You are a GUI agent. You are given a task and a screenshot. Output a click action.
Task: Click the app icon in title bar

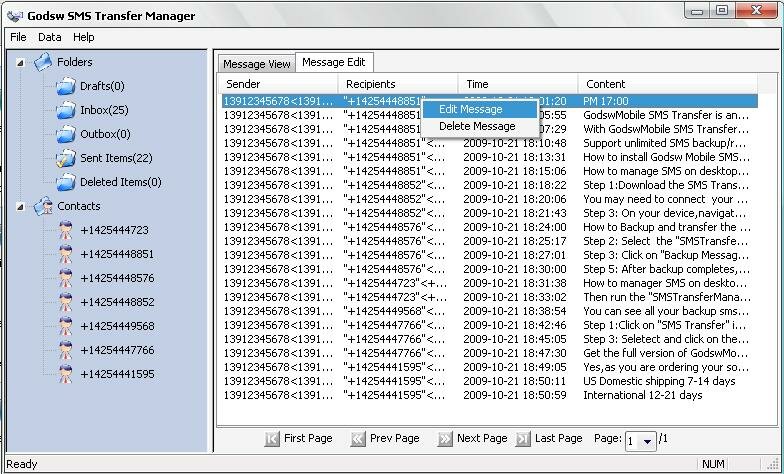(15, 16)
